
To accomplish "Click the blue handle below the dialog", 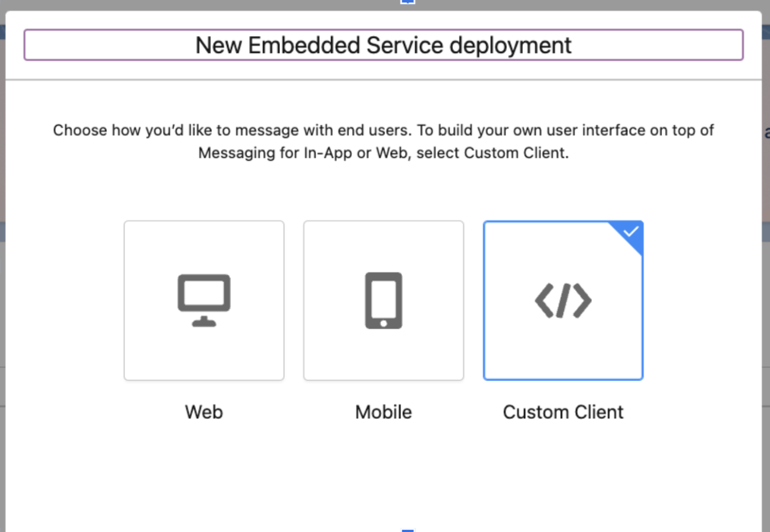I will coord(407,529).
